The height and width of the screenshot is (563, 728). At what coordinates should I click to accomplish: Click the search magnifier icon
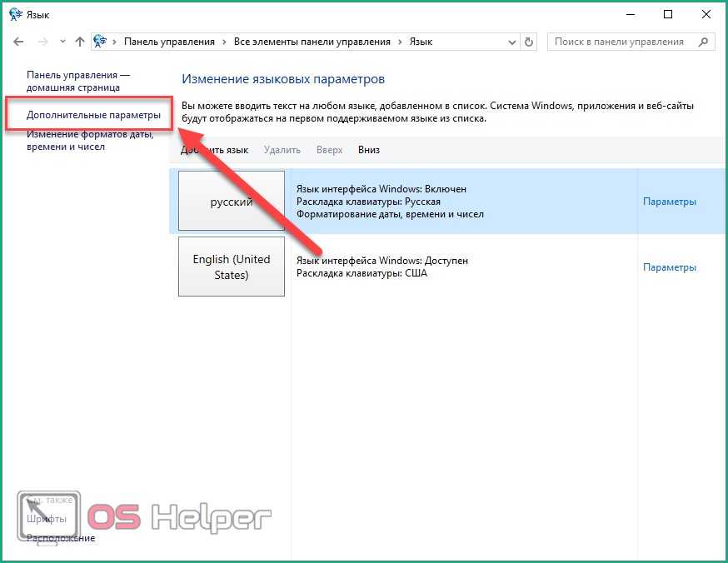703,42
